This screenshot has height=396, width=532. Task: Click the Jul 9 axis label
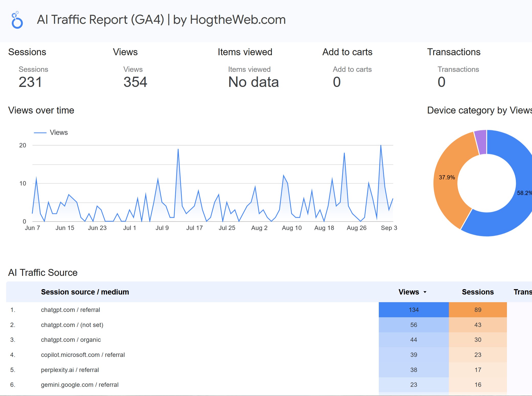coord(162,228)
